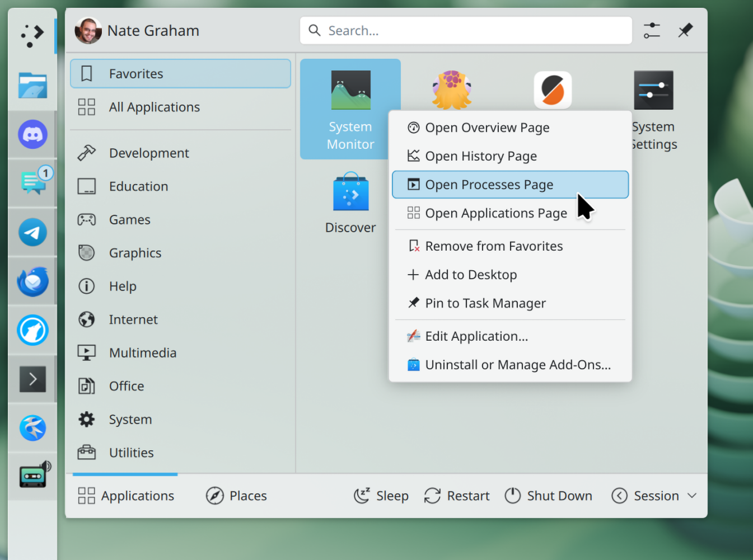Choose Remove from Favorites
Viewport: 753px width, 560px height.
(x=493, y=246)
